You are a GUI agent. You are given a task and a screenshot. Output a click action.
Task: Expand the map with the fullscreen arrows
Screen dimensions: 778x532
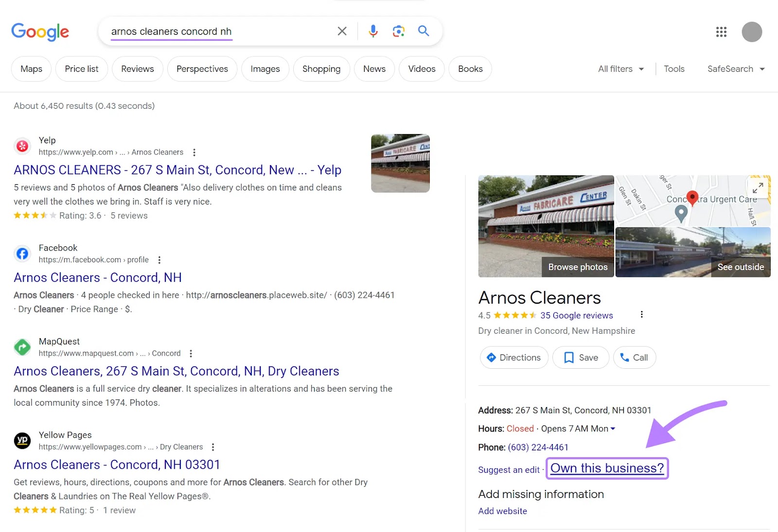point(759,188)
